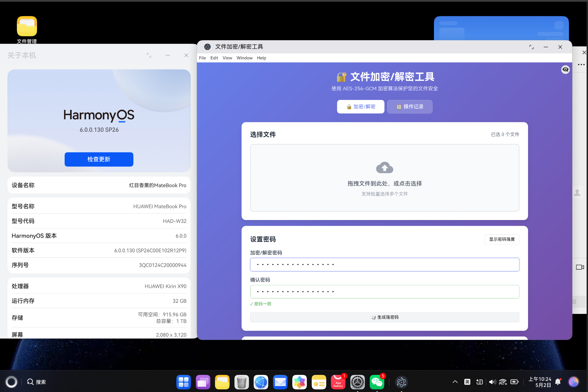Open the 文件管理 desktop icon

click(x=27, y=30)
